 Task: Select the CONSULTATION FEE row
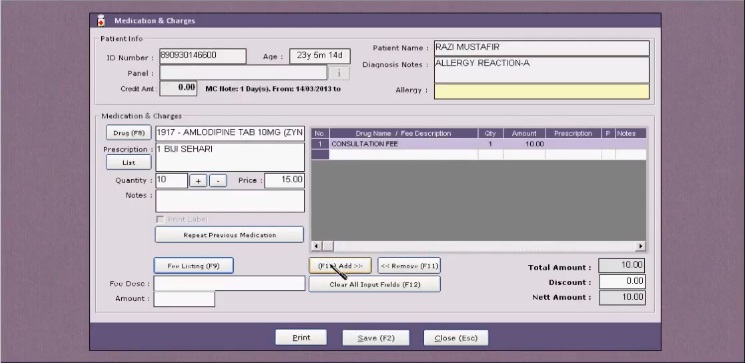tap(478, 144)
